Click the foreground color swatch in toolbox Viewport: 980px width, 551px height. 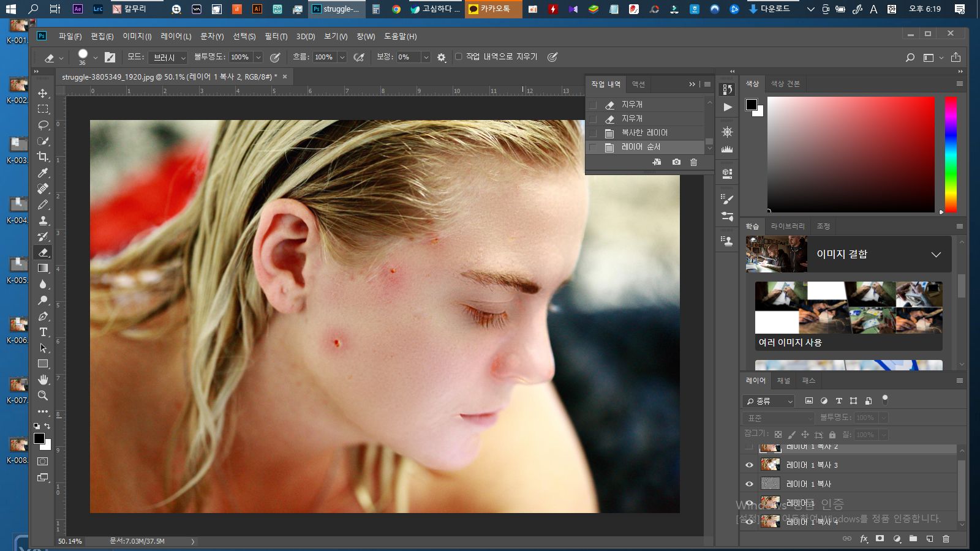click(x=39, y=438)
